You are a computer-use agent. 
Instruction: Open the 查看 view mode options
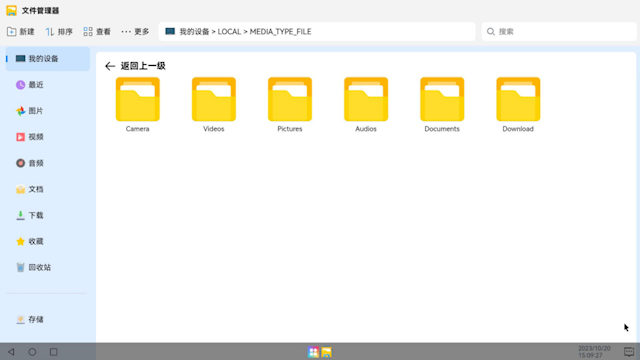tap(97, 31)
